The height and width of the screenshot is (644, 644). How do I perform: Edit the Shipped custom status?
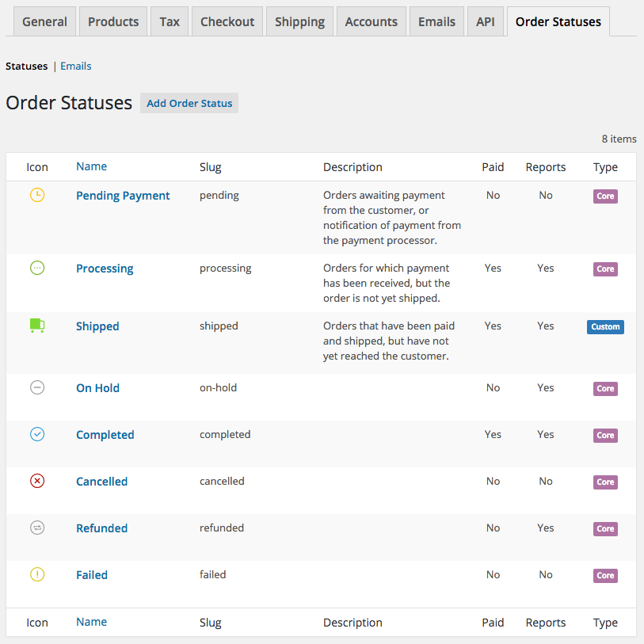(x=97, y=326)
